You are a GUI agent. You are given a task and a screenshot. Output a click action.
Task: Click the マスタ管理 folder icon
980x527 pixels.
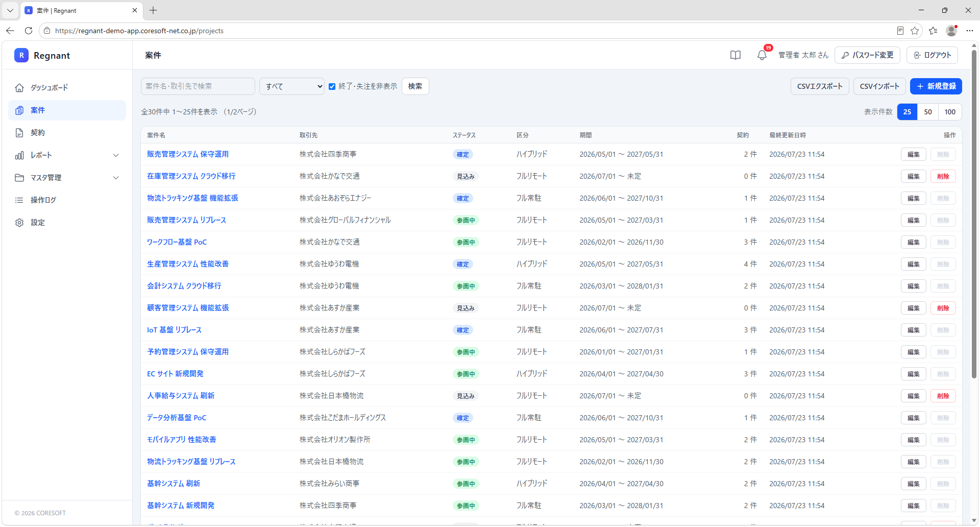pos(19,178)
